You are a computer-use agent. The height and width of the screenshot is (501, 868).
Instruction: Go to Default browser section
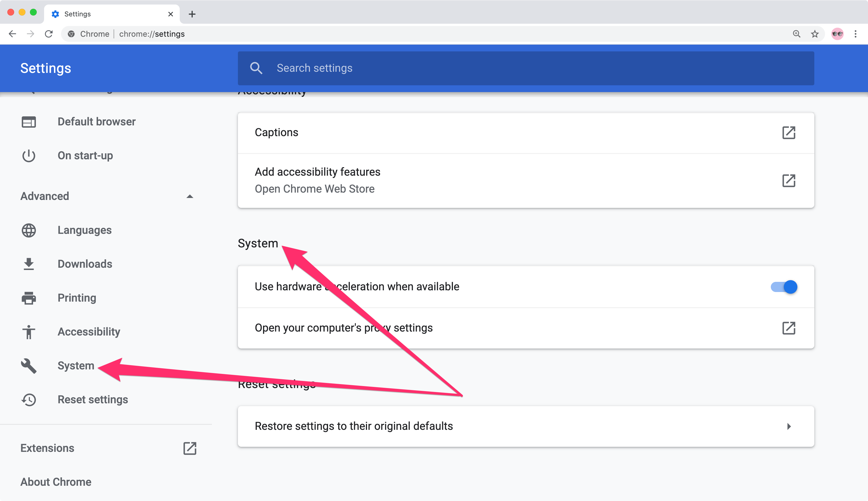point(96,122)
